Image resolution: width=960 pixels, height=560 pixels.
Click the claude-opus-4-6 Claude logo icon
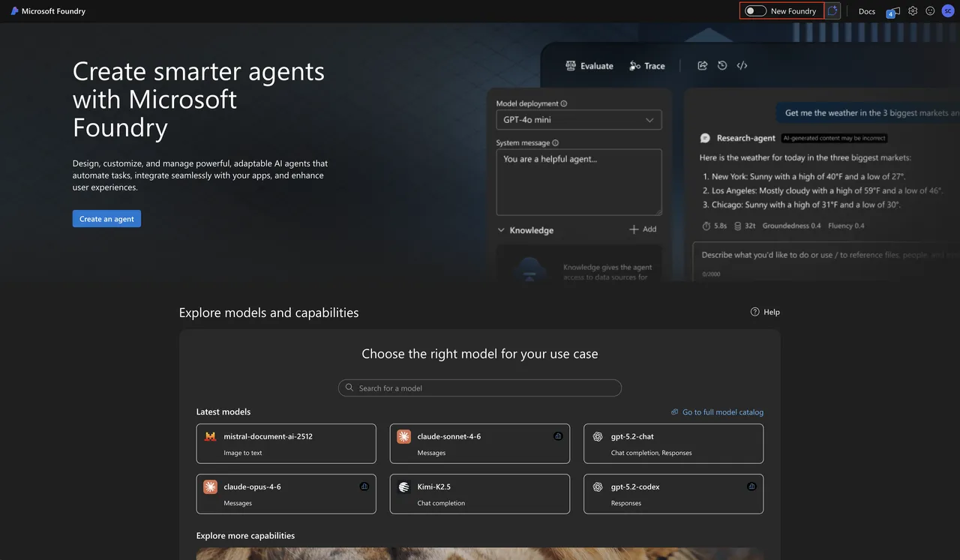coord(210,487)
